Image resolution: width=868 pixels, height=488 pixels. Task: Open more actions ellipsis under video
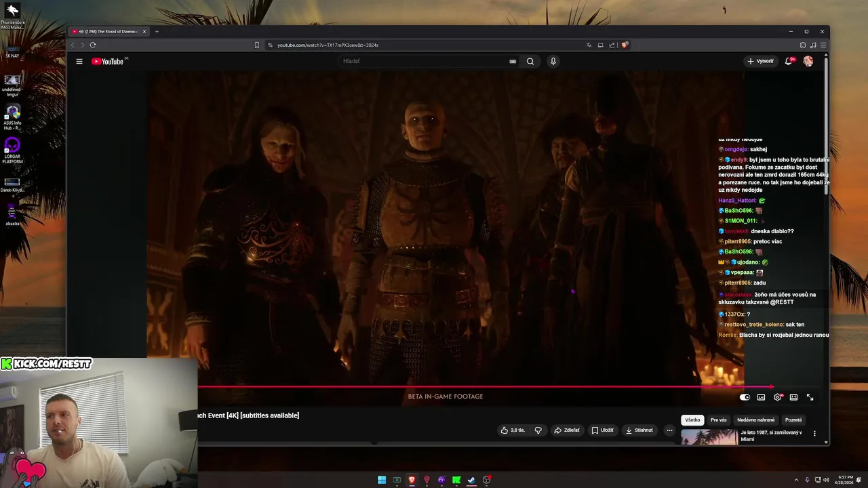coord(669,430)
